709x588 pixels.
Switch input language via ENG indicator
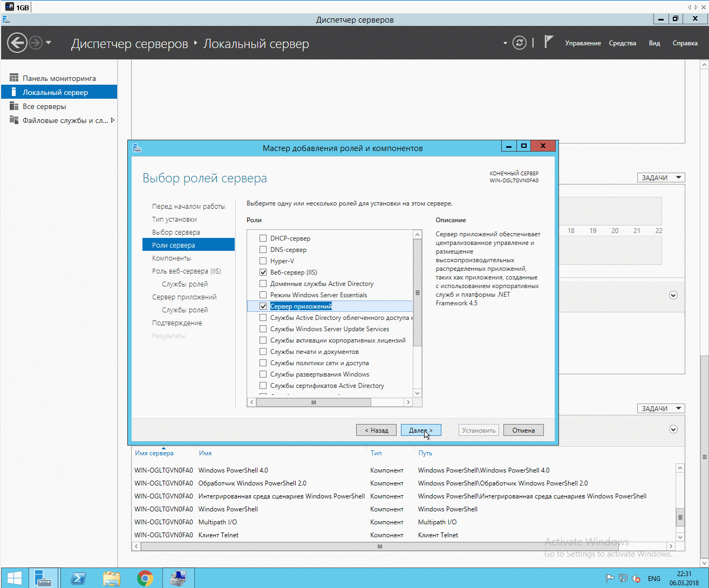coord(654,579)
